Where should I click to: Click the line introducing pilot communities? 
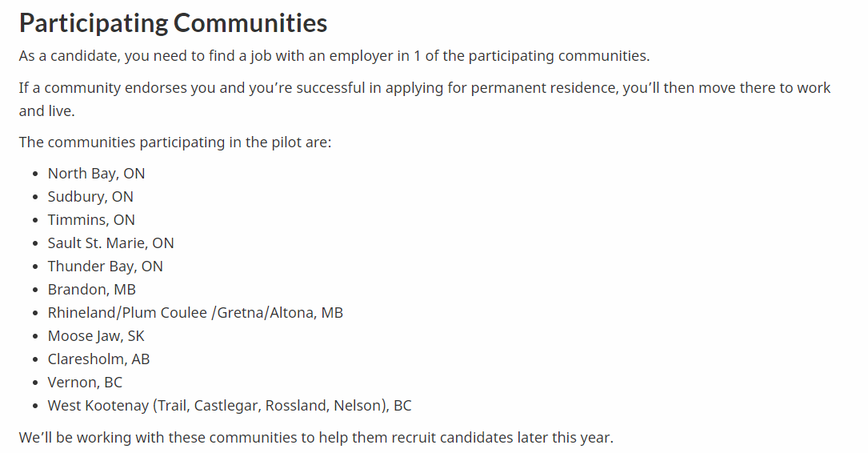pos(175,142)
